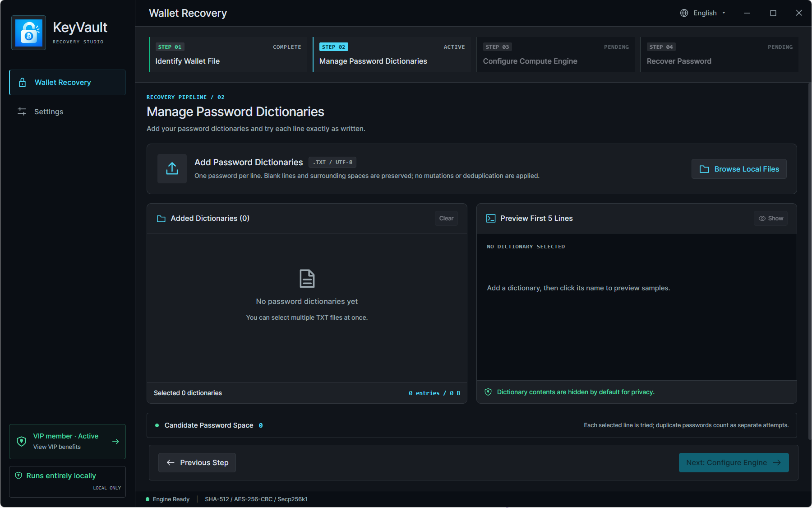Screen dimensions: 812x508
Task: Click the folder icon in Added Dictionaries header
Action: point(161,219)
